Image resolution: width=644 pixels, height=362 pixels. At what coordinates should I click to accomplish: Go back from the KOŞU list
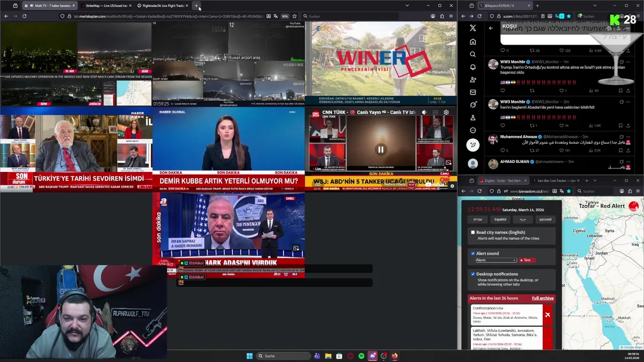[x=491, y=28]
